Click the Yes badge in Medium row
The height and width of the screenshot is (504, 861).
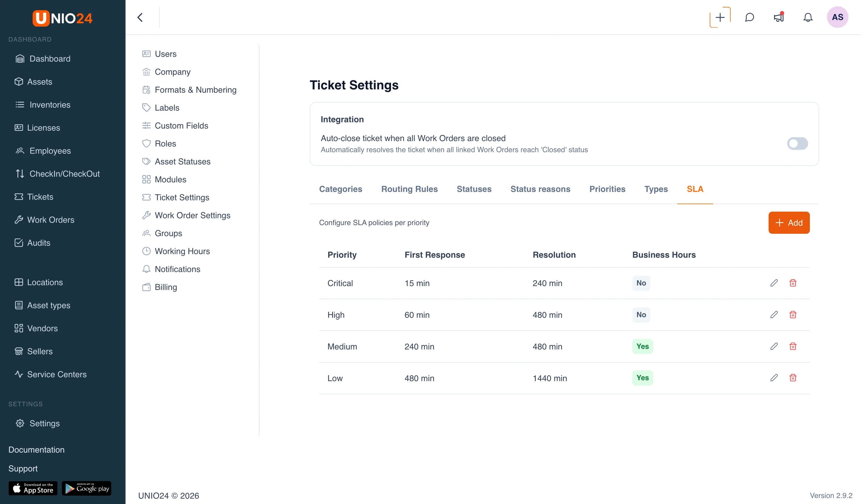coord(642,346)
